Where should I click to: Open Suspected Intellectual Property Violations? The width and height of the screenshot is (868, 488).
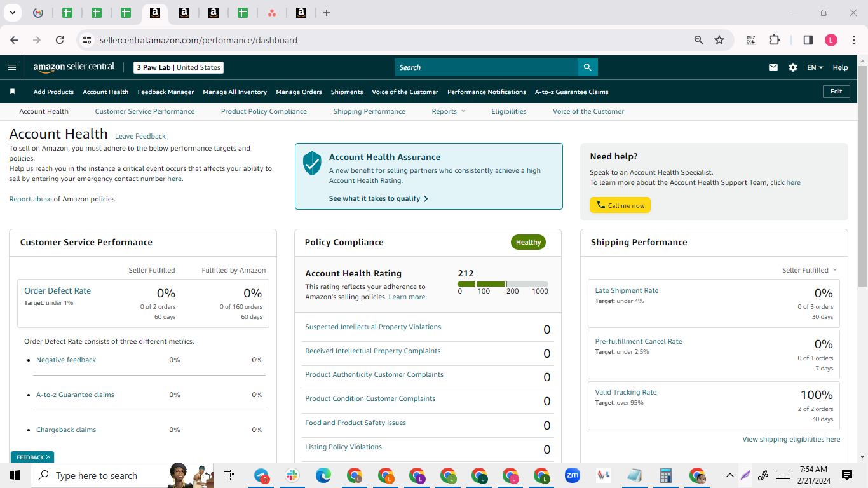(373, 327)
